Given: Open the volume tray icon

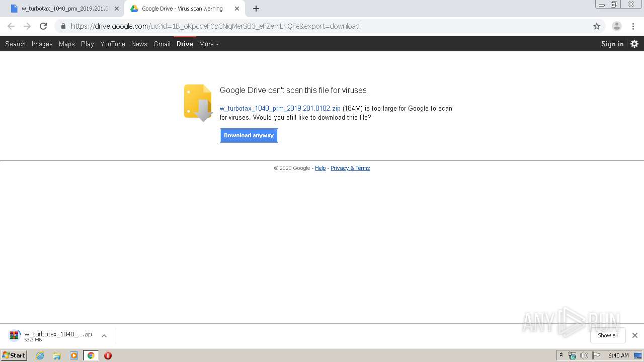Looking at the screenshot, I should coord(584,355).
